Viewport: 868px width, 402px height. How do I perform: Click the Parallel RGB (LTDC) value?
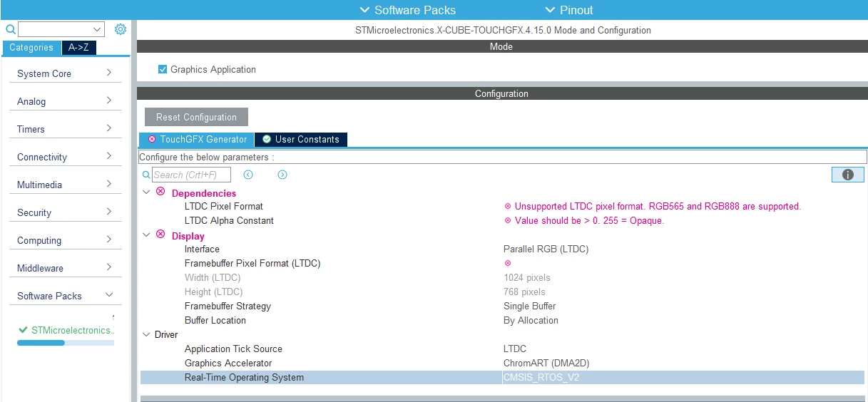point(546,249)
